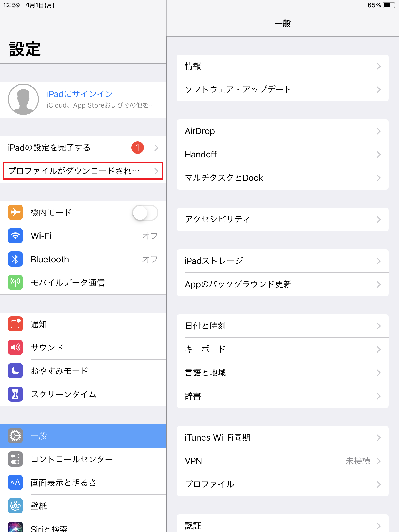
Task: Select モバイルデータ通信 in the sidebar
Action: pos(83,283)
